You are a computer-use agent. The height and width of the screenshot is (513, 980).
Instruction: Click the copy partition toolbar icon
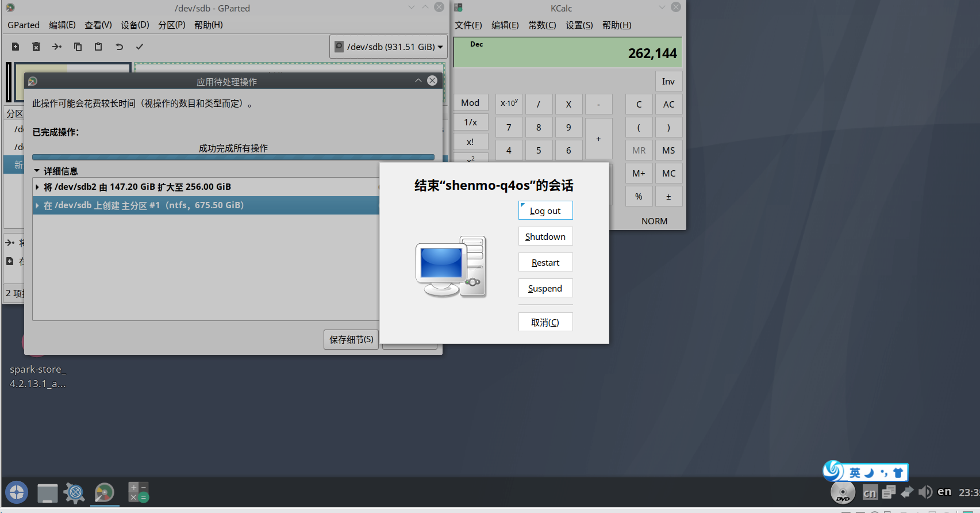pos(78,47)
